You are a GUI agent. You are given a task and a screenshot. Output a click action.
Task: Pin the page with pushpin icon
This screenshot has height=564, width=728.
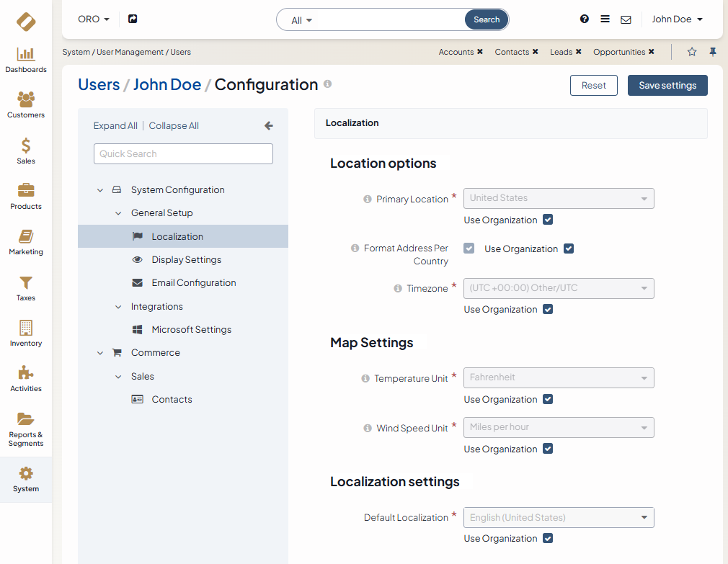tap(713, 52)
